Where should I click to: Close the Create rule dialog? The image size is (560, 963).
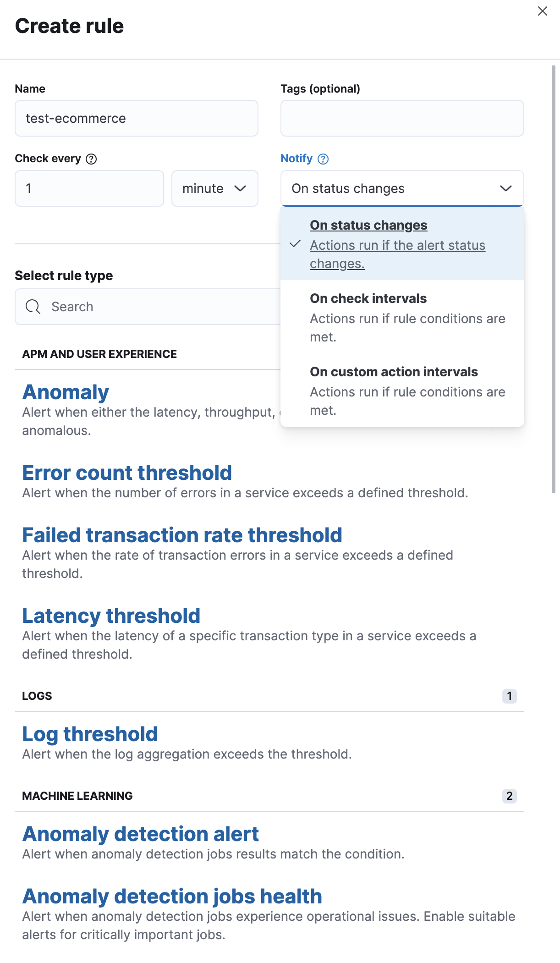543,11
